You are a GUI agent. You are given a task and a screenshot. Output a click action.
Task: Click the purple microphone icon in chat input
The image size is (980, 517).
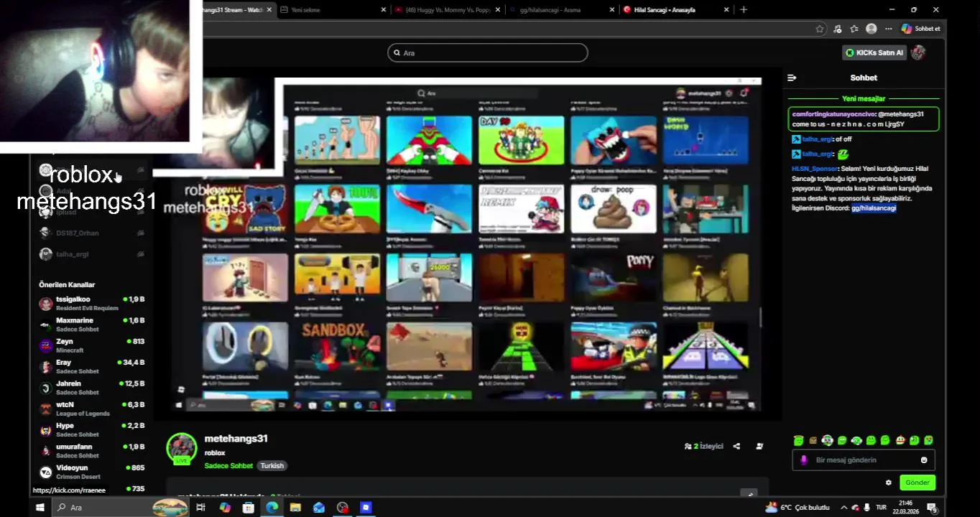(804, 460)
